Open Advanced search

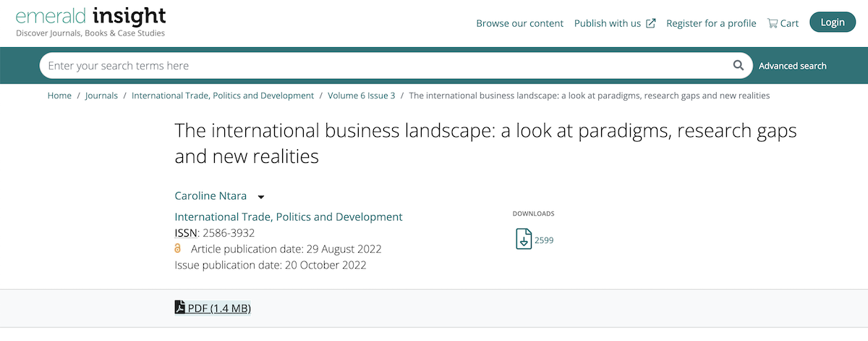(x=793, y=66)
